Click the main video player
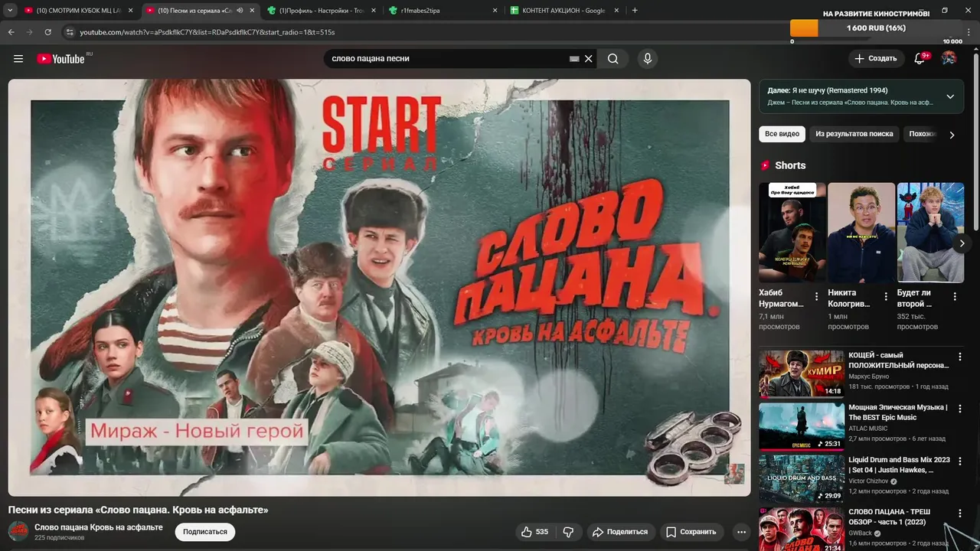The width and height of the screenshot is (980, 551). coord(379,287)
